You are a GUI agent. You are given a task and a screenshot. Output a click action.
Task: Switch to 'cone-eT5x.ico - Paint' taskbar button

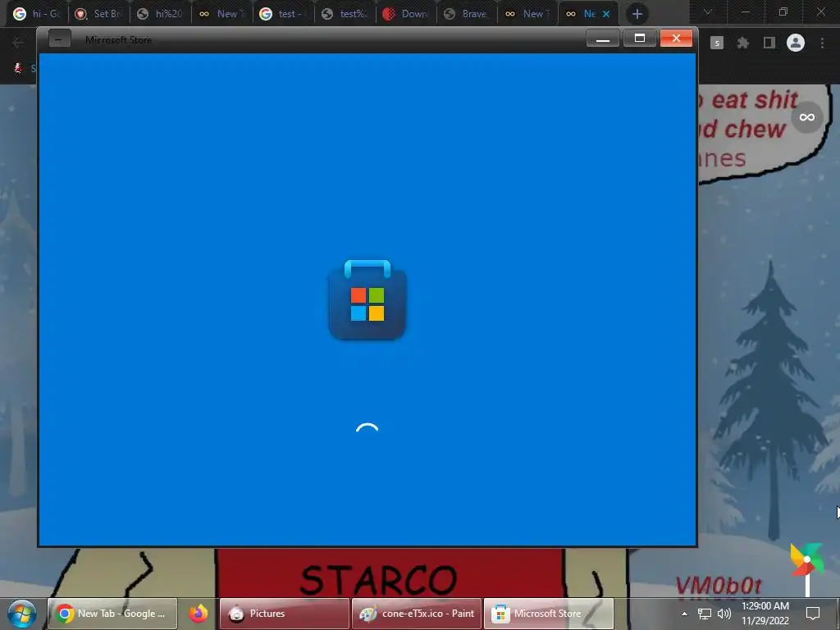[x=416, y=614]
